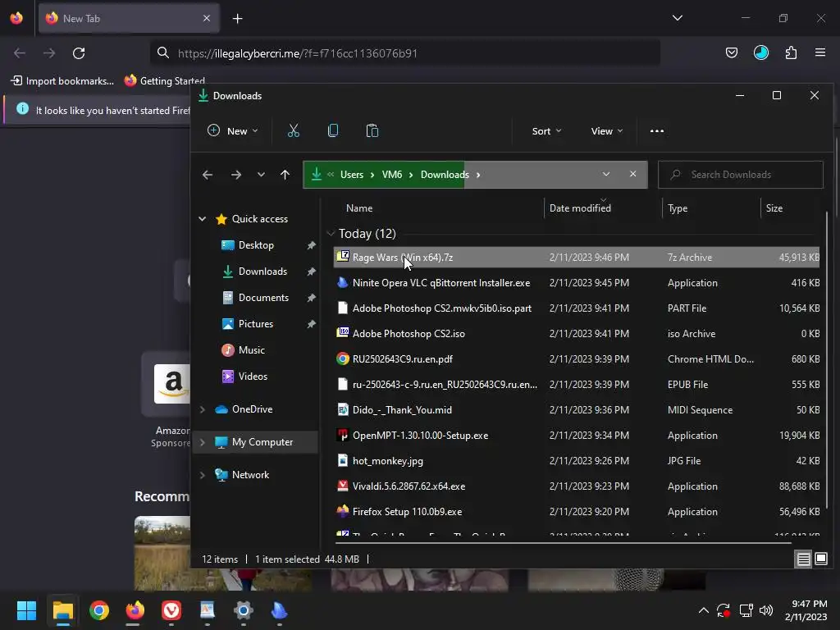Open the Sort dropdown menu
840x630 pixels.
click(x=546, y=130)
